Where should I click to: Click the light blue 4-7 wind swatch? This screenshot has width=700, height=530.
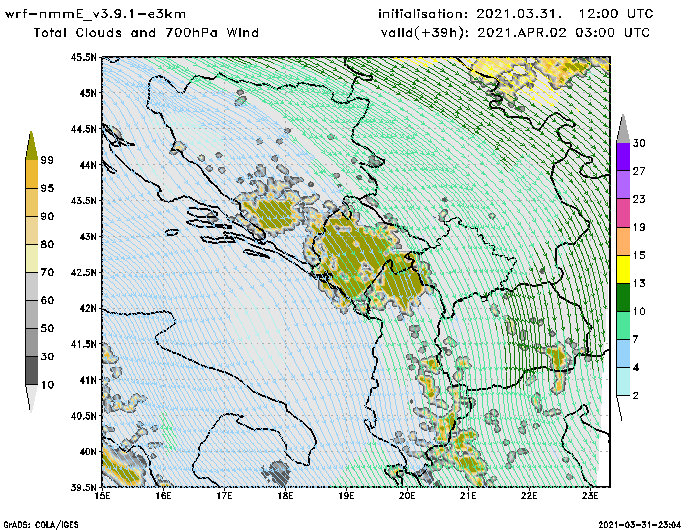click(623, 353)
